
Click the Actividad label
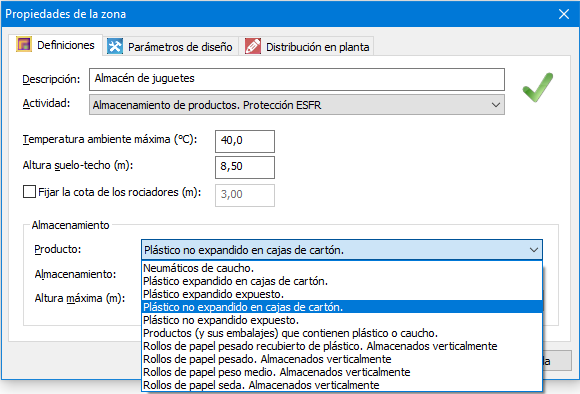(x=46, y=103)
